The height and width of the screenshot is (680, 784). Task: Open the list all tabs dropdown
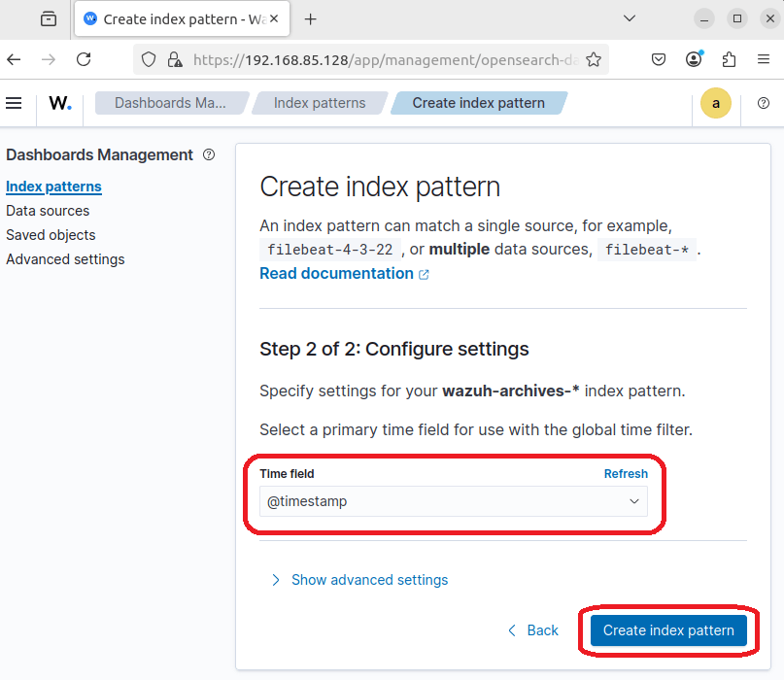pyautogui.click(x=630, y=18)
